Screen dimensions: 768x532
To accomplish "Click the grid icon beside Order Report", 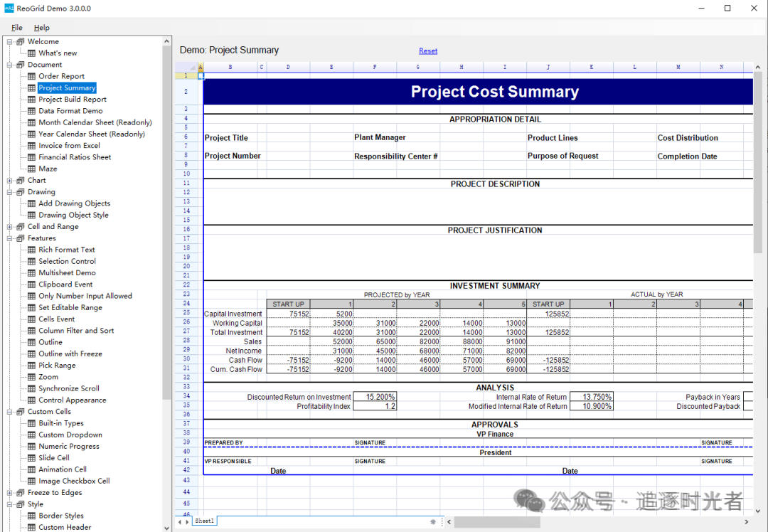I will (x=31, y=76).
